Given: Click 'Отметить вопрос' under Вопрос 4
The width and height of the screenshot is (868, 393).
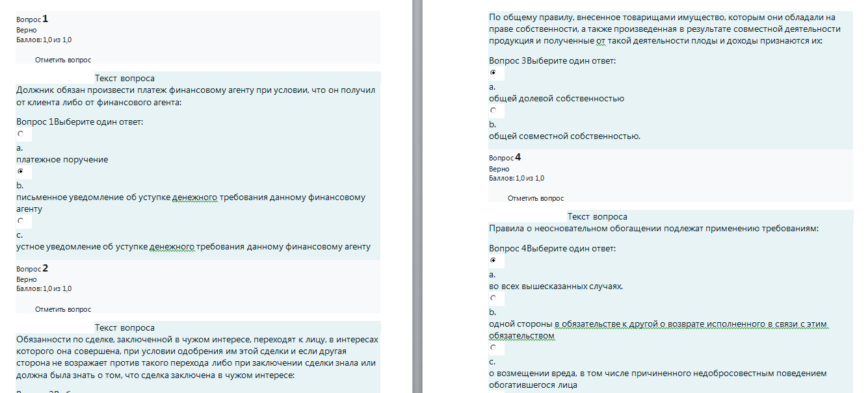Looking at the screenshot, I should 536,198.
